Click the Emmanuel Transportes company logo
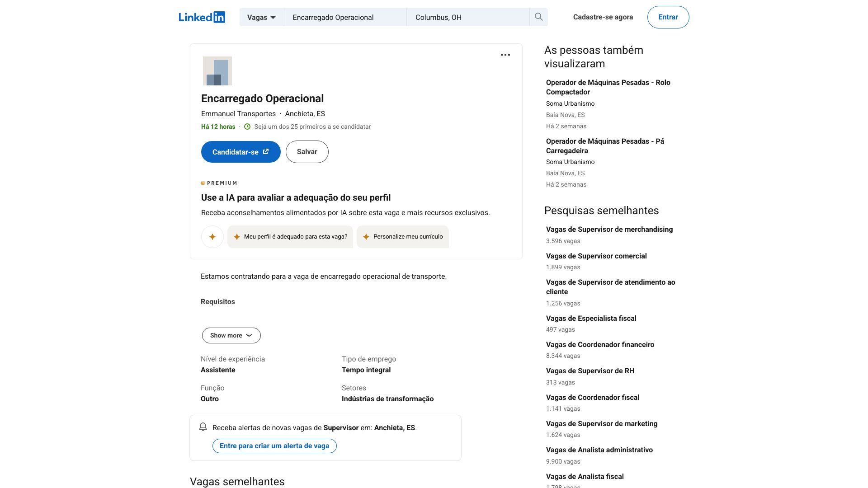The width and height of the screenshot is (868, 488). coord(217,71)
